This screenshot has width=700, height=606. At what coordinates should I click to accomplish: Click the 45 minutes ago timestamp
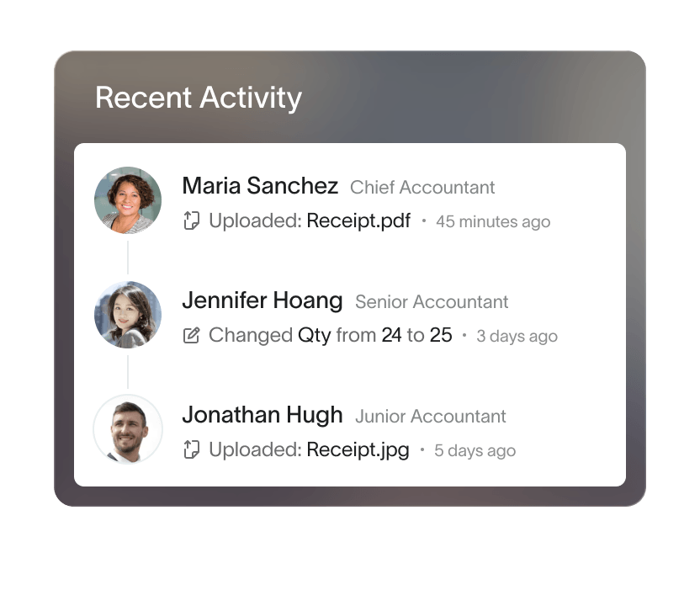coord(493,222)
